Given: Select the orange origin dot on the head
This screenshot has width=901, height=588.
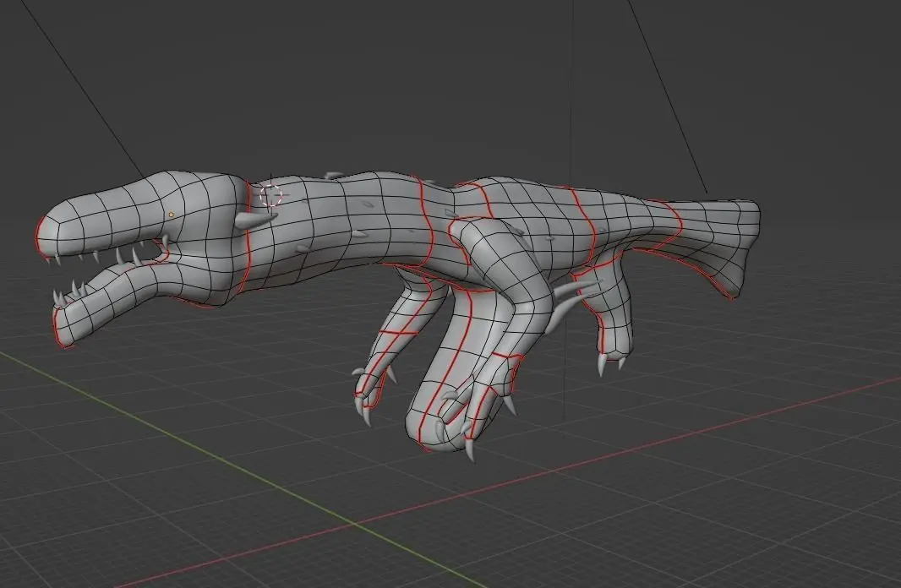Looking at the screenshot, I should coord(172,215).
